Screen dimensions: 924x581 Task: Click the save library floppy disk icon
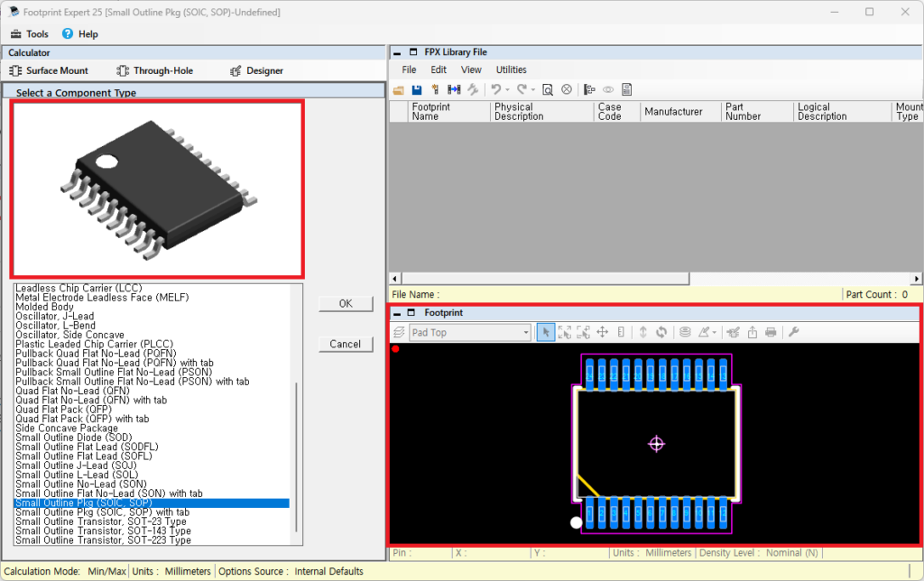417,89
